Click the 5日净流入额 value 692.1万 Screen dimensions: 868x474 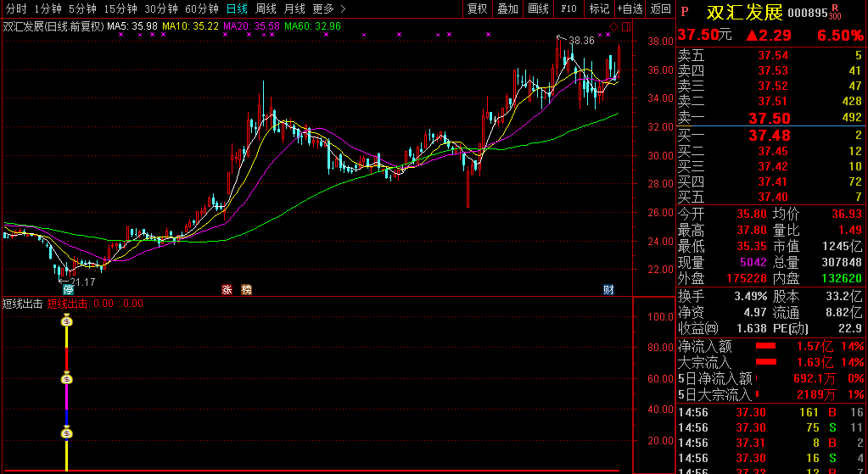[815, 379]
